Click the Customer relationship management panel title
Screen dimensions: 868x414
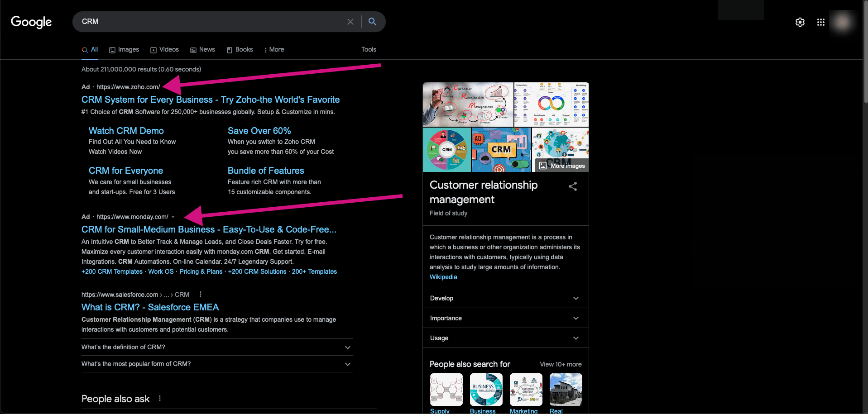484,192
